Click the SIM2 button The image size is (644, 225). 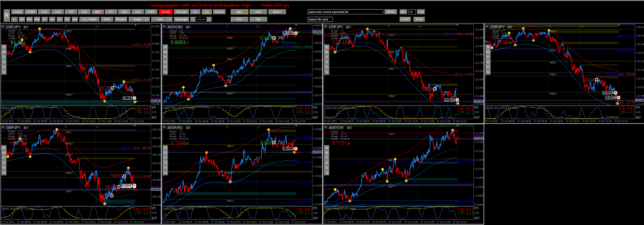239,12
